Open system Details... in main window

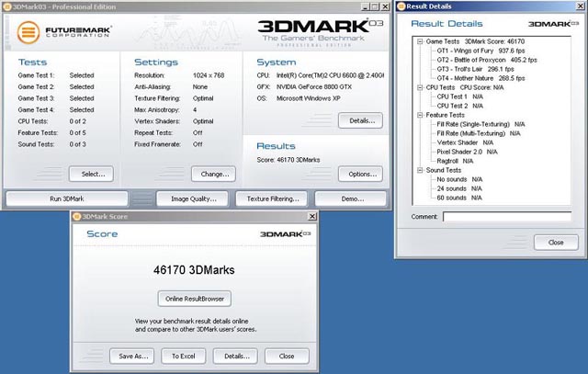[360, 120]
